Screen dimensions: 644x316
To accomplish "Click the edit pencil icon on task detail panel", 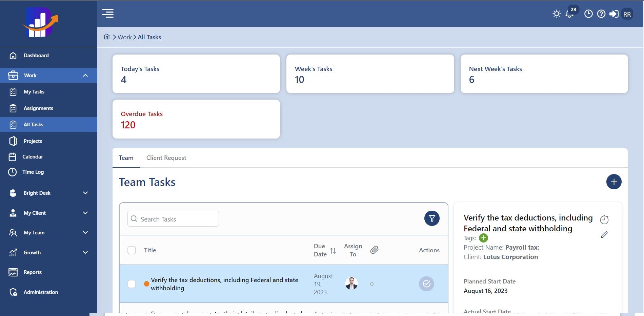I will pyautogui.click(x=604, y=235).
